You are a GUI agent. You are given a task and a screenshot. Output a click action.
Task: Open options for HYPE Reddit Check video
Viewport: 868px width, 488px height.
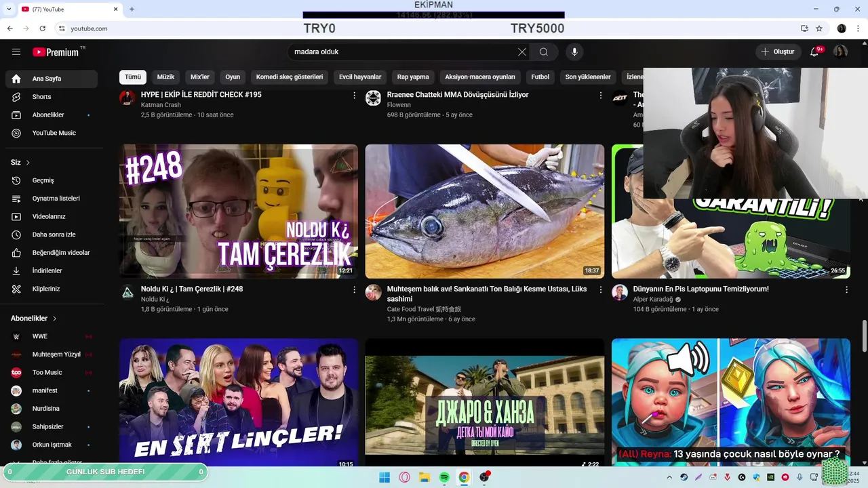(354, 96)
